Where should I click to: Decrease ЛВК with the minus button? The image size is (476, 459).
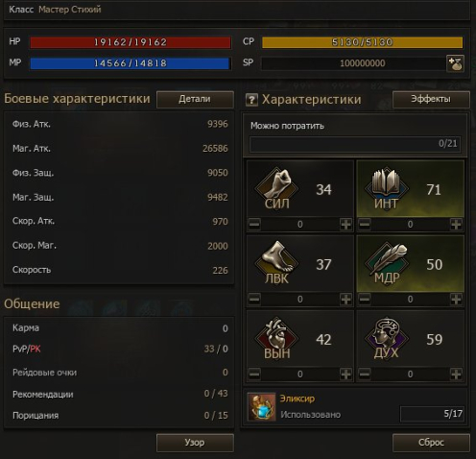click(254, 300)
